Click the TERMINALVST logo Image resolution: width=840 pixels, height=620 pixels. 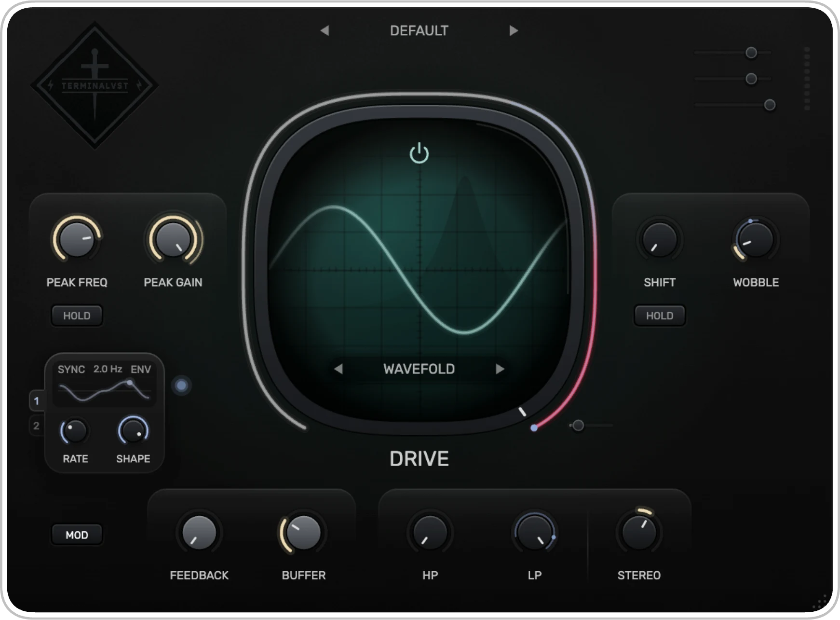[x=95, y=85]
